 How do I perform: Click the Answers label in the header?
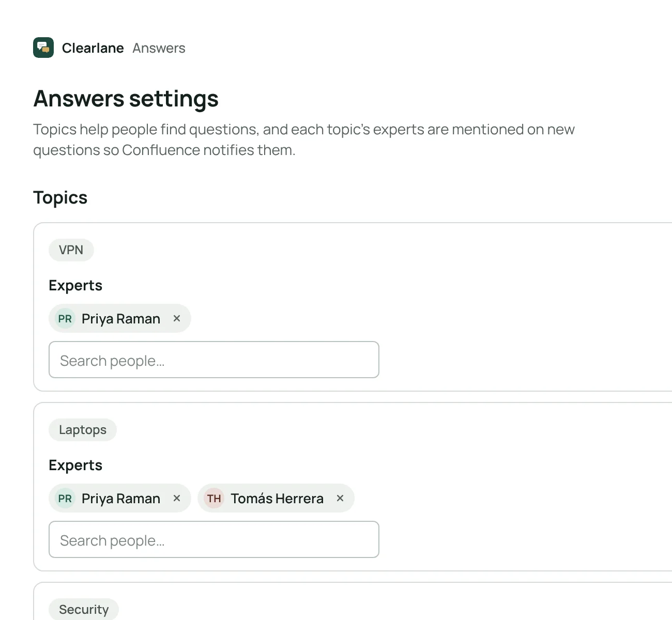[x=159, y=48]
